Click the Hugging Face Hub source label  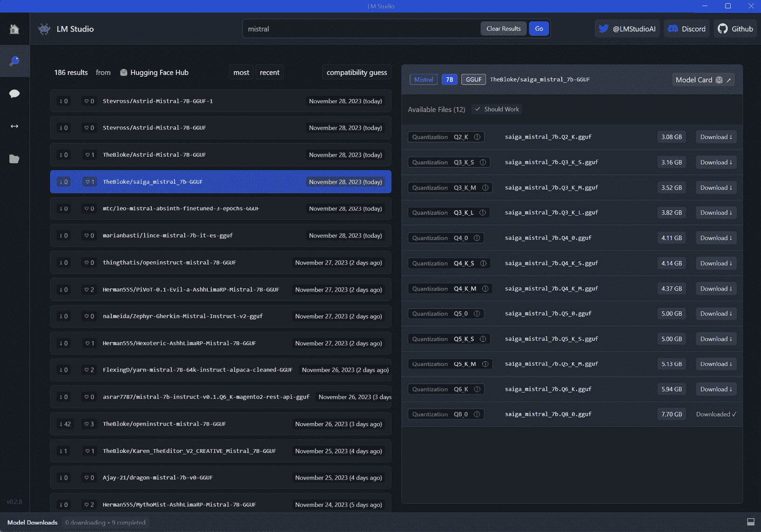pyautogui.click(x=154, y=73)
